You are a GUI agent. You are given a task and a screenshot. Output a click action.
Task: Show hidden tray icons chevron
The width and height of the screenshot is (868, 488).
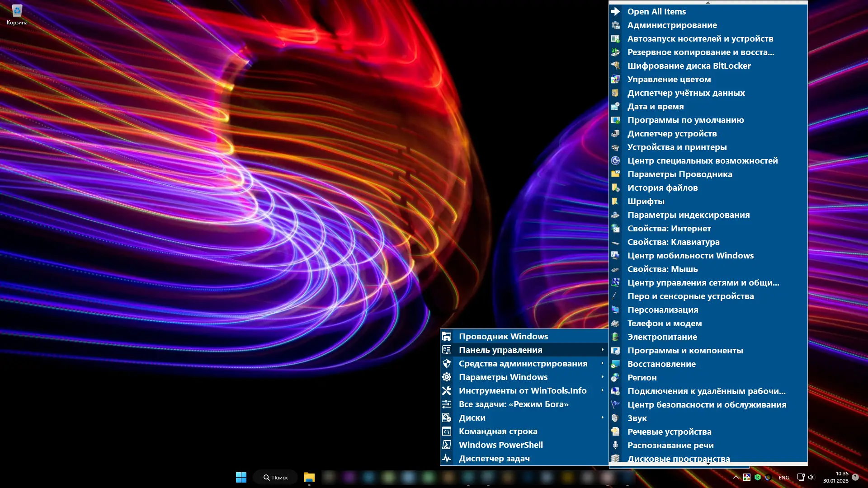coord(736,477)
